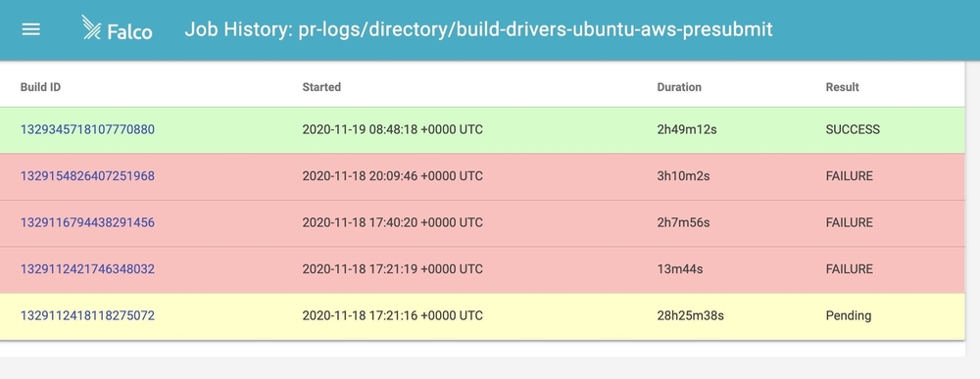
Task: Open build 1329112421746348032
Action: [x=87, y=269]
